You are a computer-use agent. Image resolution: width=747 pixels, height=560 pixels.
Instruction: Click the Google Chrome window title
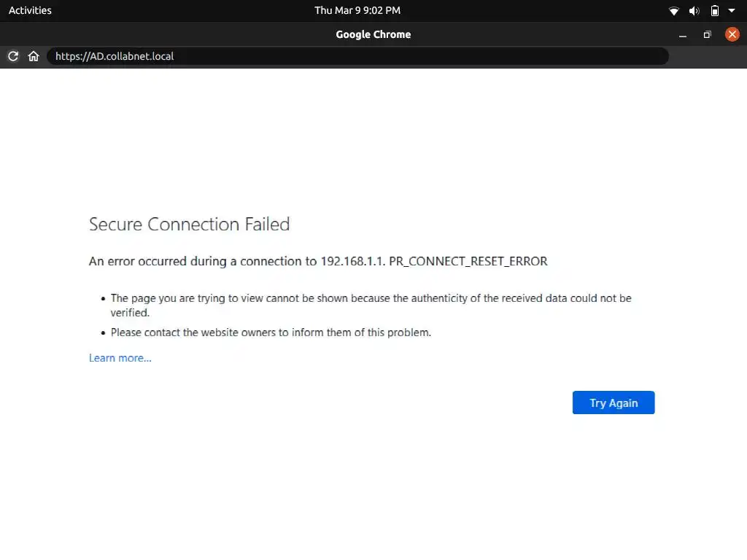click(373, 34)
